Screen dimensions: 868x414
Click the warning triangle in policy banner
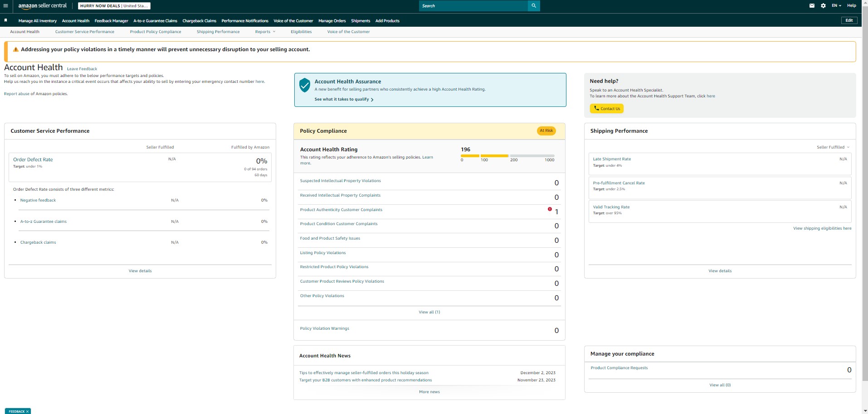click(16, 49)
